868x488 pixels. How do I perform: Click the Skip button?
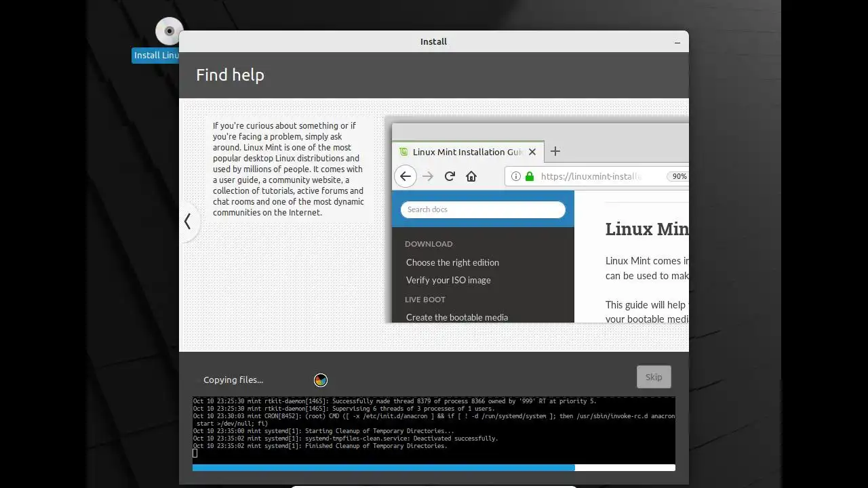click(x=654, y=377)
